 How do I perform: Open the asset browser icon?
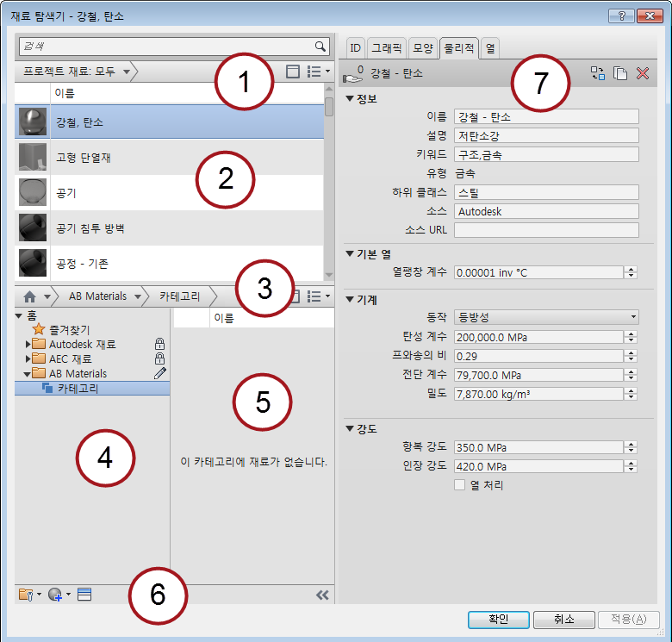tap(84, 595)
